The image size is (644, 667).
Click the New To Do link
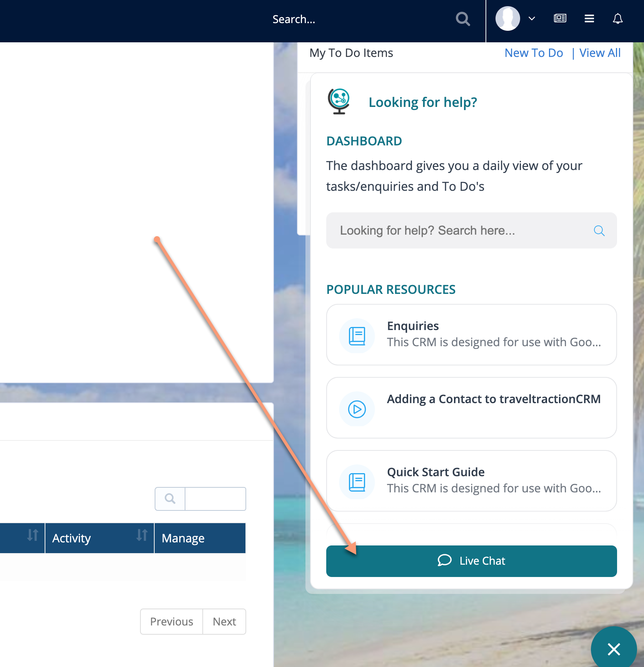534,53
